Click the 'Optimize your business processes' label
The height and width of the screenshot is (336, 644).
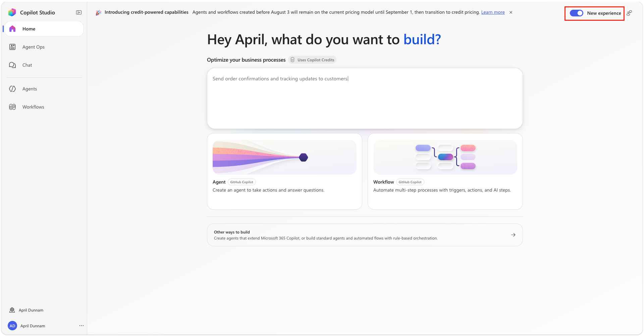(246, 60)
